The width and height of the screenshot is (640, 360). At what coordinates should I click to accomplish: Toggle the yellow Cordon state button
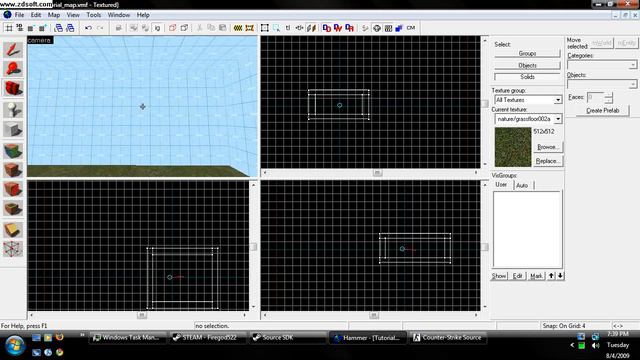(x=238, y=28)
